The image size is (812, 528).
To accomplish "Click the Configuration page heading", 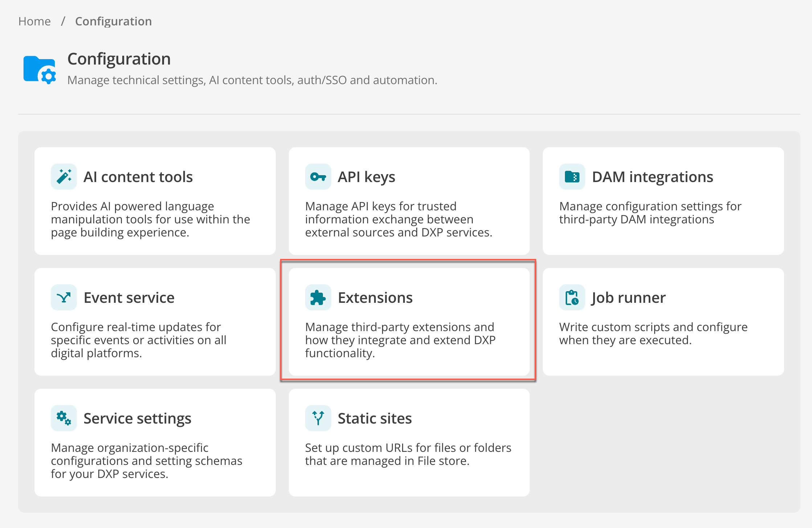I will (119, 59).
